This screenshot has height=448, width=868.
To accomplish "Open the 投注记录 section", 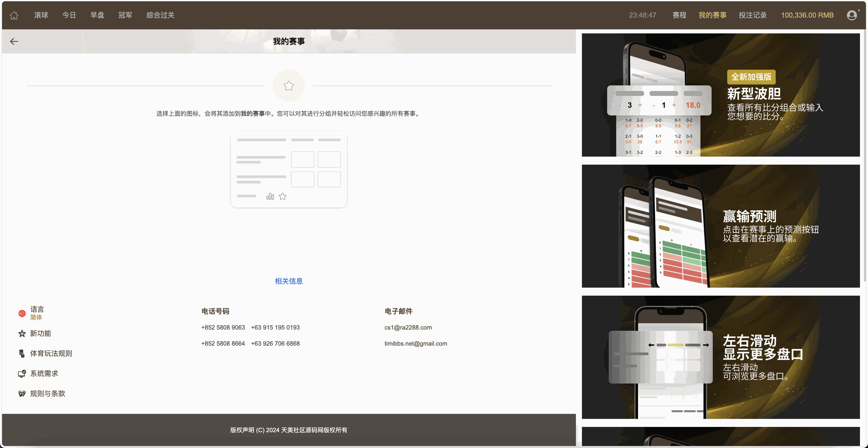I will pos(752,15).
